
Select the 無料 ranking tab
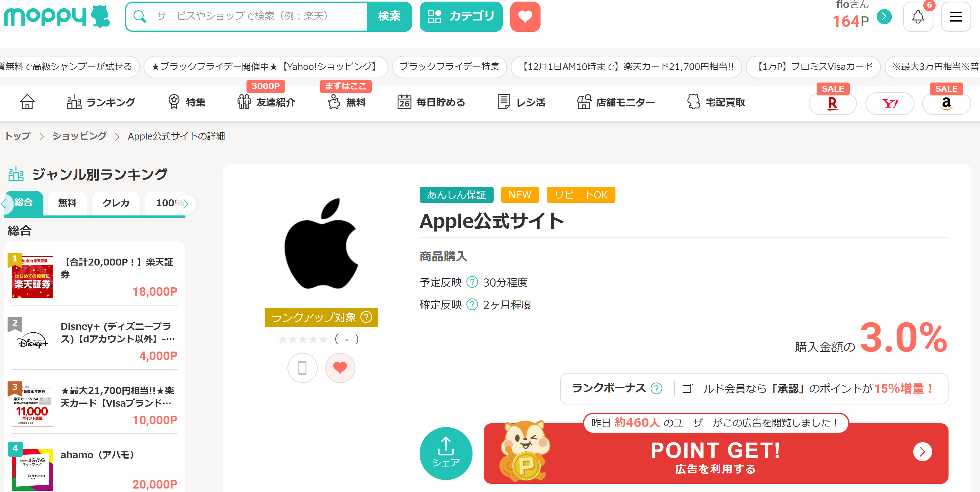click(67, 203)
